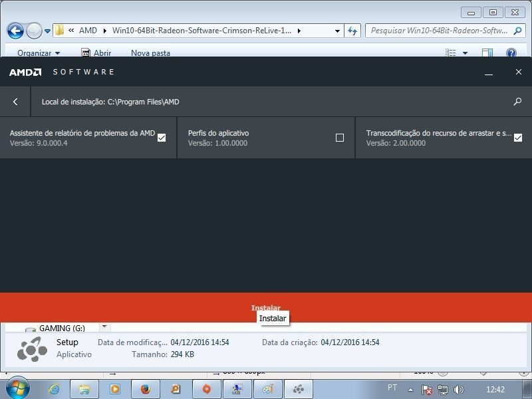Image resolution: width=532 pixels, height=399 pixels.
Task: Click Explorer back navigation arrow
Action: pos(15,31)
